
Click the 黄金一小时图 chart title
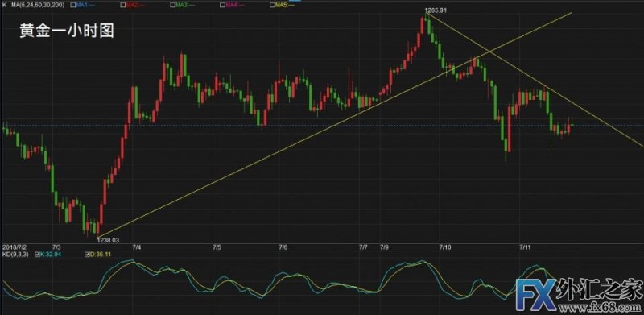pos(67,31)
